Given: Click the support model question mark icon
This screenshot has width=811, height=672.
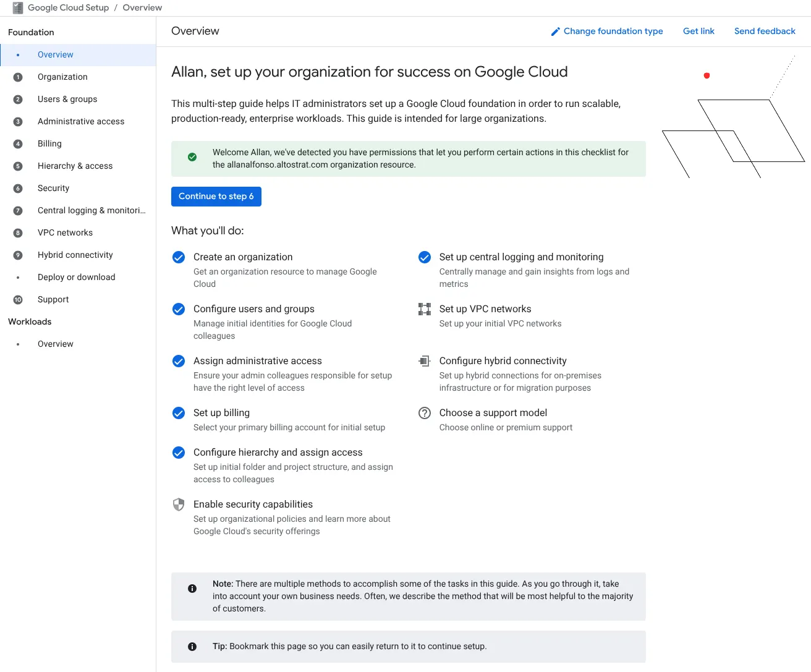Looking at the screenshot, I should click(x=425, y=413).
